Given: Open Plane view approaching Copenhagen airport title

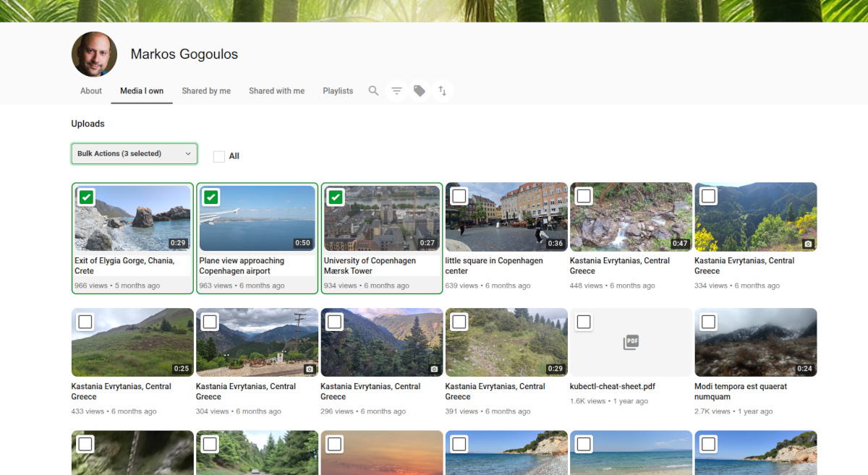Looking at the screenshot, I should point(242,266).
